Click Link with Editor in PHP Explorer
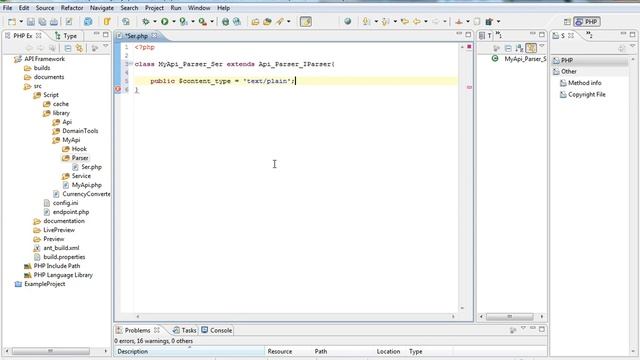Screen dimensions: 640x360 [x=79, y=49]
